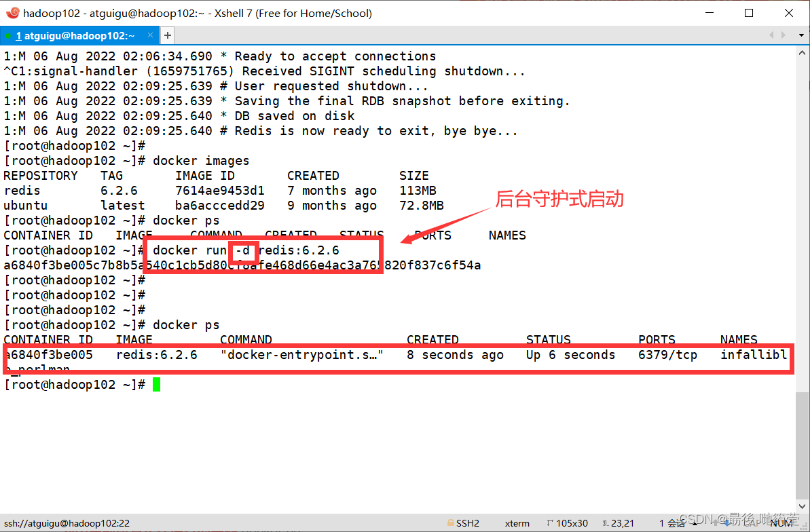The height and width of the screenshot is (532, 810).
Task: Click the session count entry in status bar
Action: pyautogui.click(x=672, y=523)
